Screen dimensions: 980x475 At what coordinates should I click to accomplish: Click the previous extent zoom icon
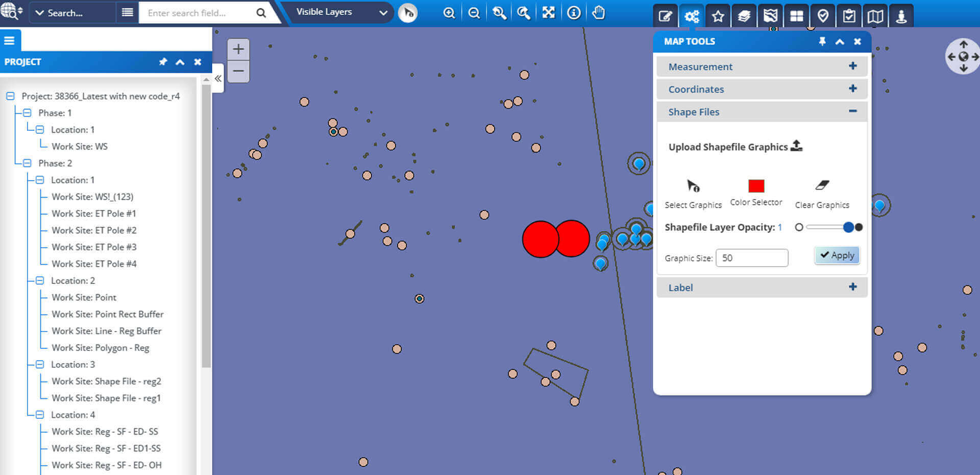(x=499, y=13)
